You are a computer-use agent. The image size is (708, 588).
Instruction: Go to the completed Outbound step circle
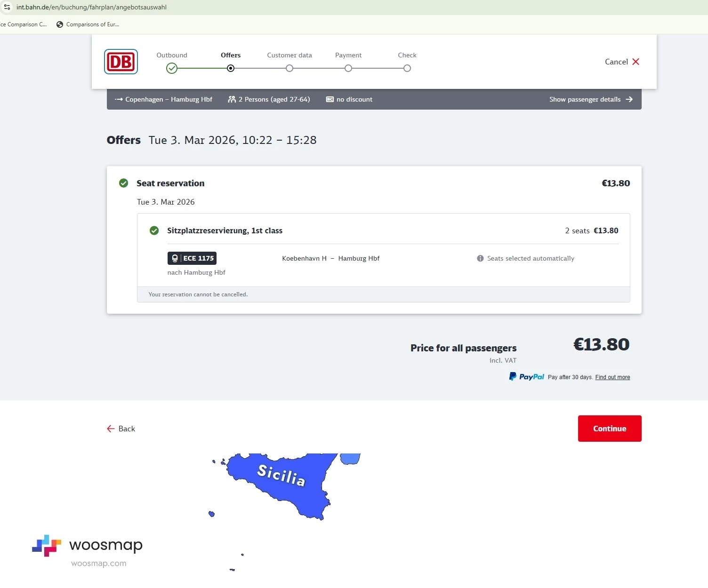point(172,68)
